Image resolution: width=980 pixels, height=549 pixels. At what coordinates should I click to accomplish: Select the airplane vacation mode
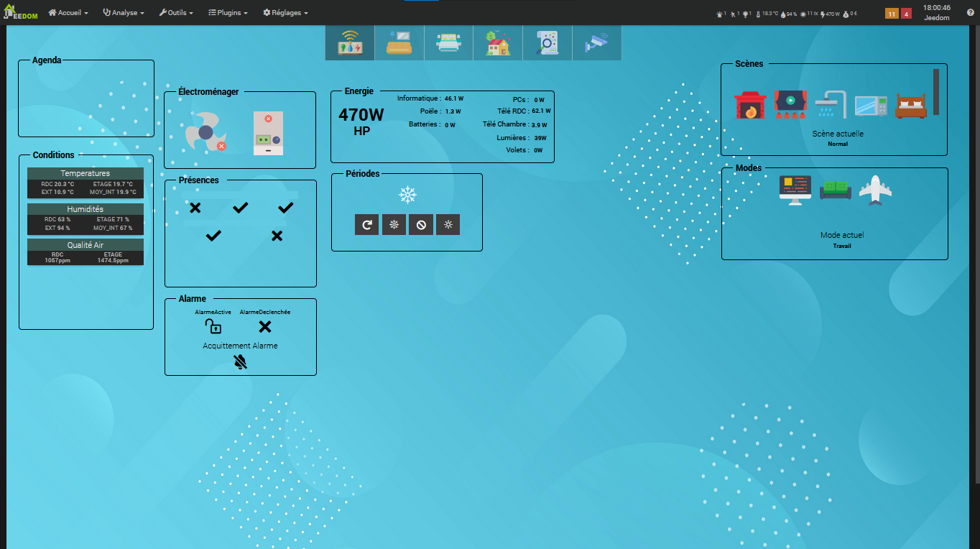(x=874, y=190)
